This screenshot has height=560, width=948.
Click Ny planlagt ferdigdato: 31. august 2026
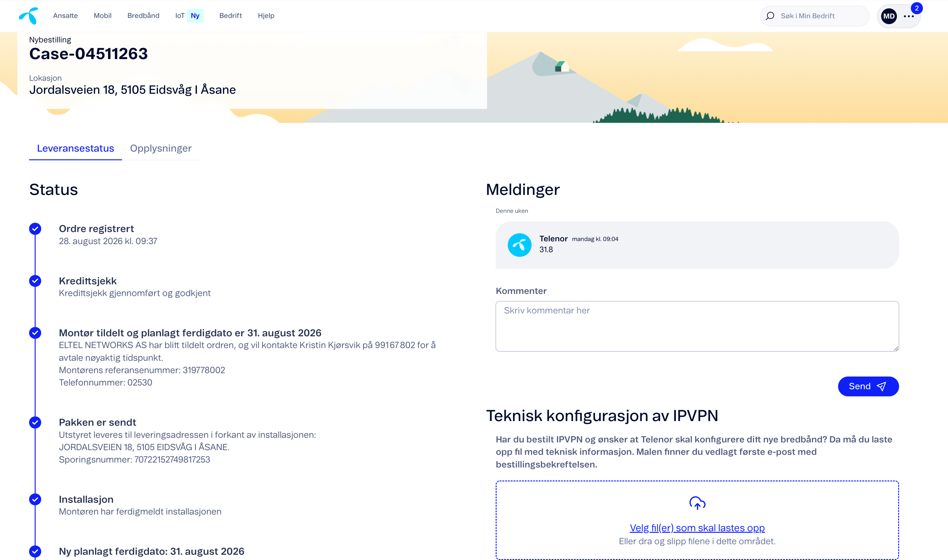click(x=152, y=551)
